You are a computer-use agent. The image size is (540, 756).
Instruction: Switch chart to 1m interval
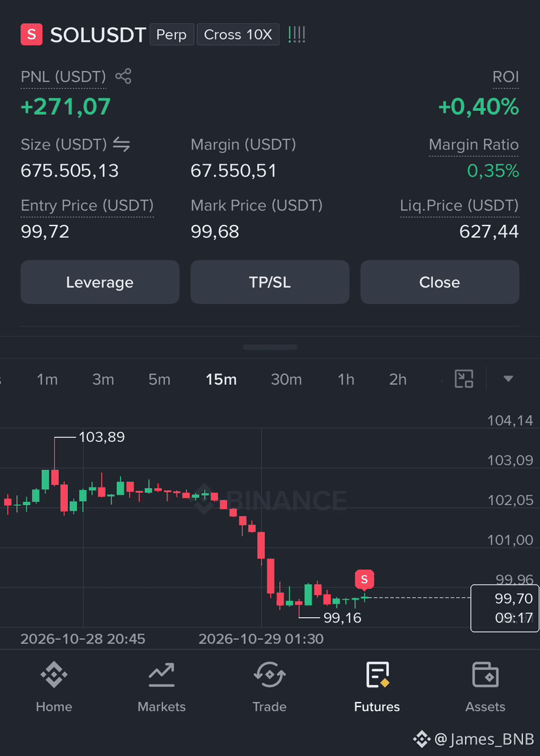click(x=48, y=379)
